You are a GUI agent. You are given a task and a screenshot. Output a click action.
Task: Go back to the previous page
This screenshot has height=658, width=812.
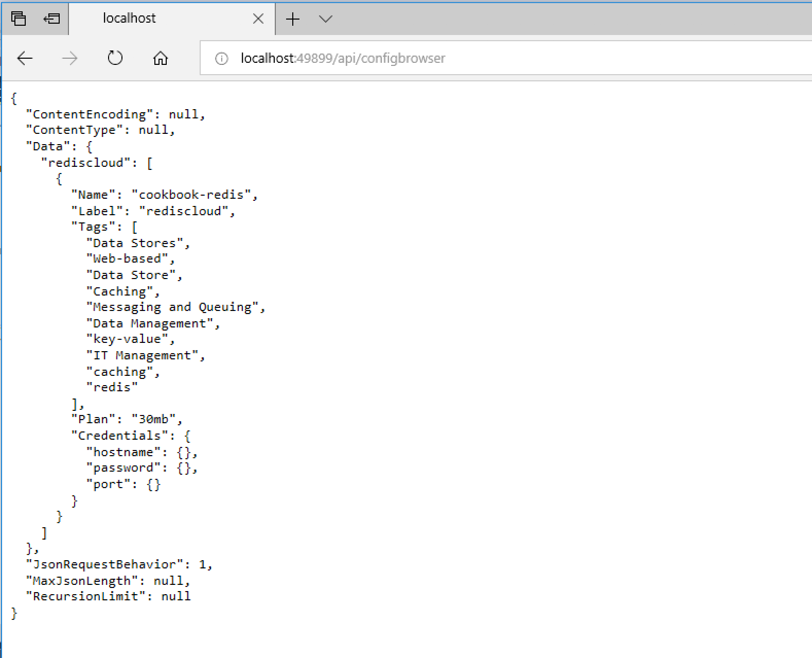pos(25,58)
